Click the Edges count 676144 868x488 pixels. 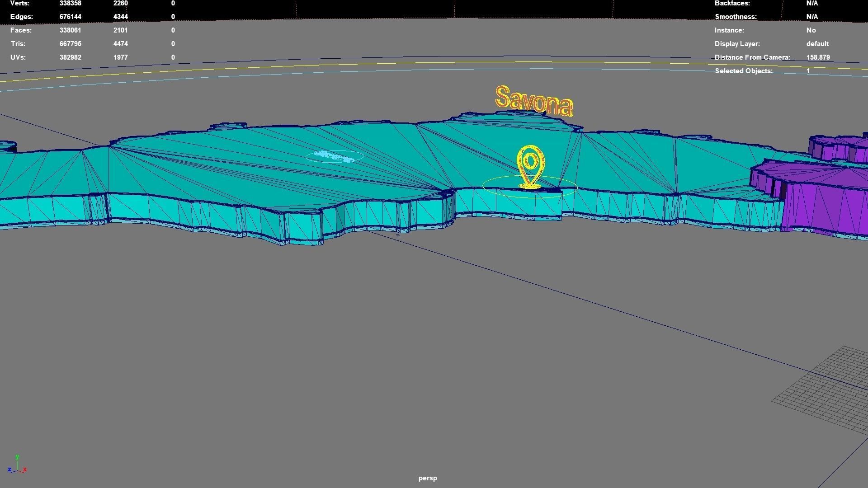[70, 17]
